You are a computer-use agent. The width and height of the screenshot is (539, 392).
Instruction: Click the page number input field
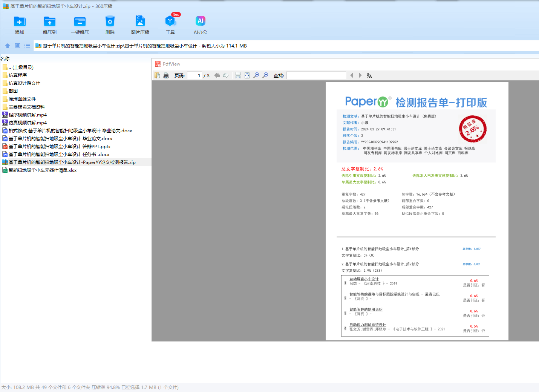(194, 75)
